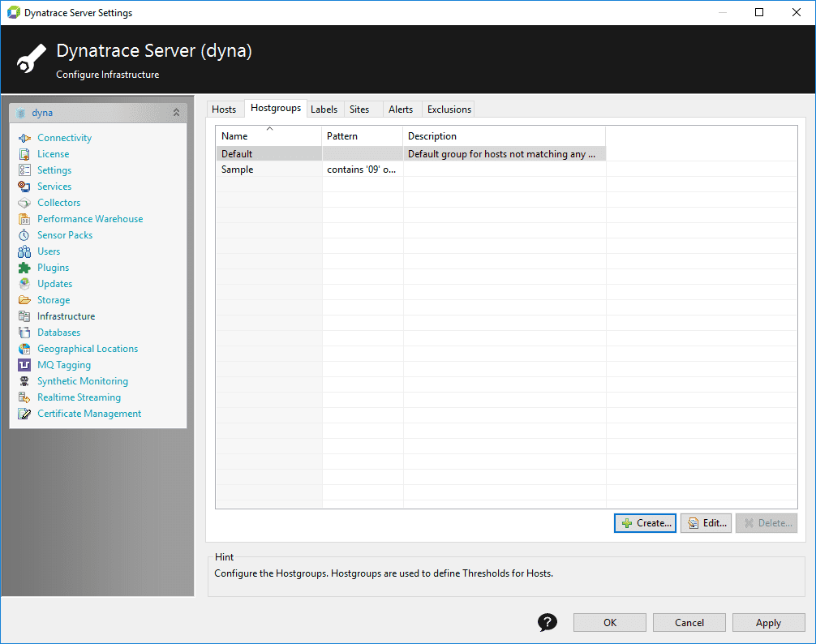Screen dimensions: 816x644
Task: Sort the table by the Name column
Action: (268, 135)
